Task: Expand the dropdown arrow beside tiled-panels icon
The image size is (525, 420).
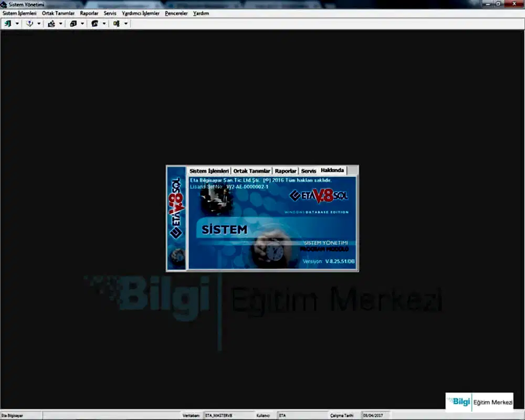Action: [x=125, y=24]
